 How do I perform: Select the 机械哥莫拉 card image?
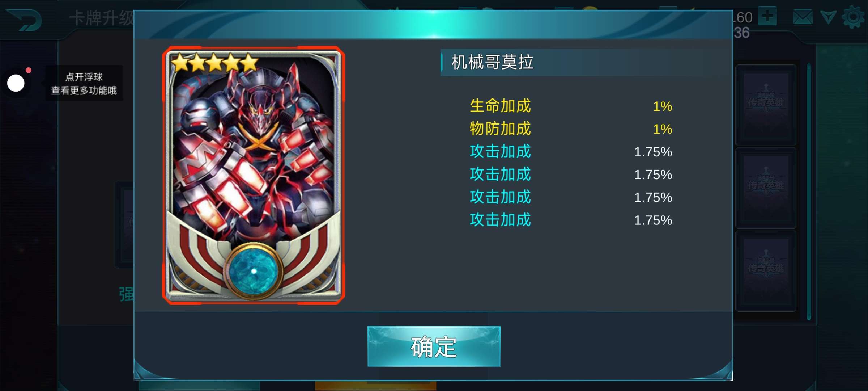click(x=254, y=176)
